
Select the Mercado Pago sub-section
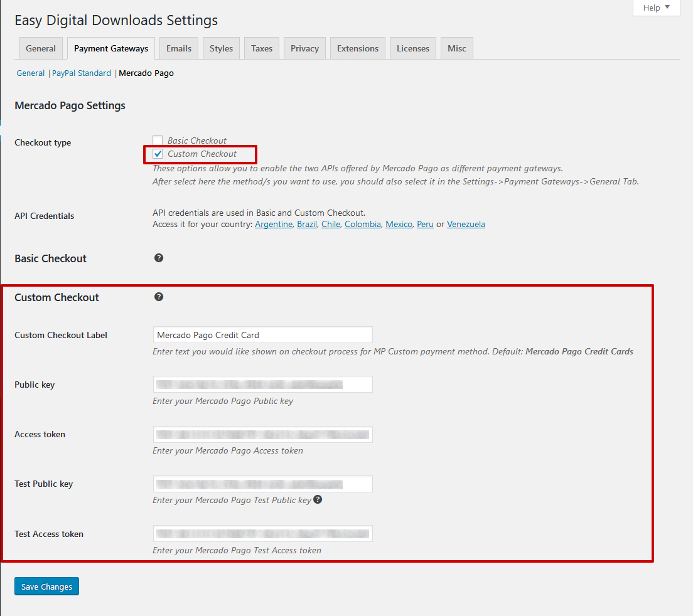[146, 73]
